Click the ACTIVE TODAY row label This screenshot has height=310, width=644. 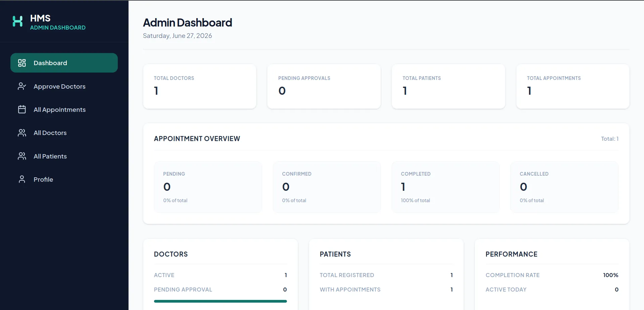[x=506, y=290]
